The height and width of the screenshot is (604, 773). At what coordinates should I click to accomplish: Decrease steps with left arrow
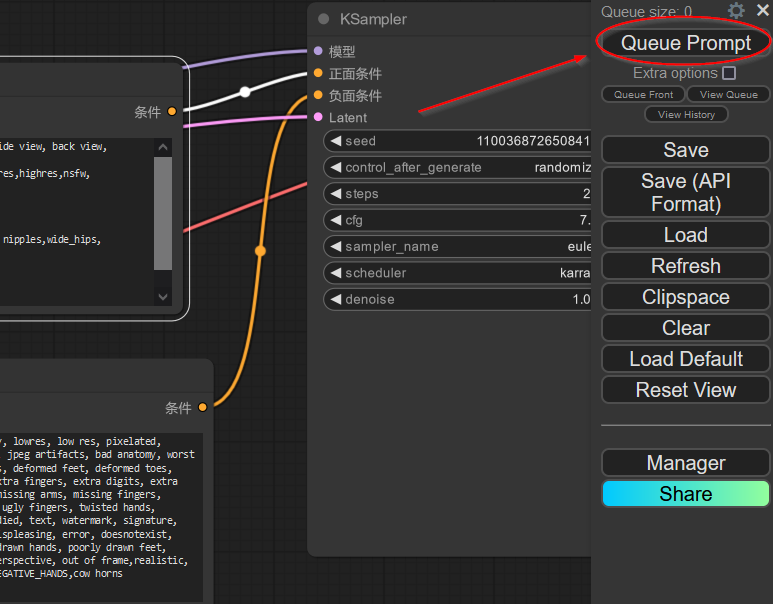pos(336,194)
